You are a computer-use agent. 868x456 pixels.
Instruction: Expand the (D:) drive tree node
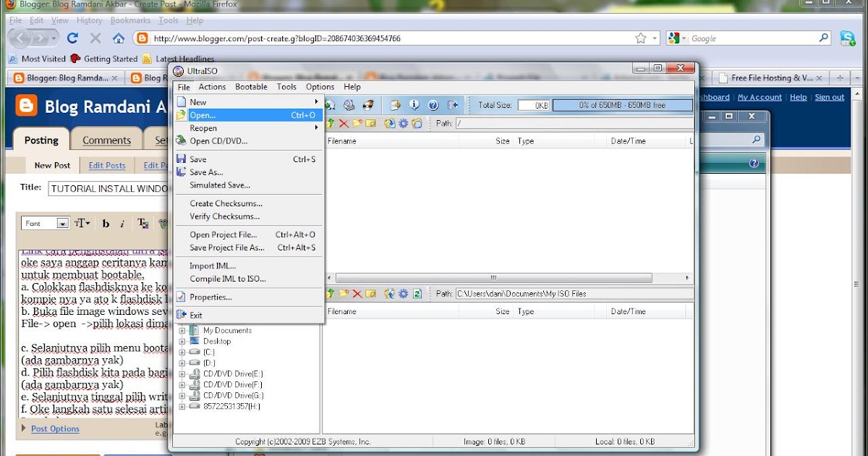[x=182, y=363]
